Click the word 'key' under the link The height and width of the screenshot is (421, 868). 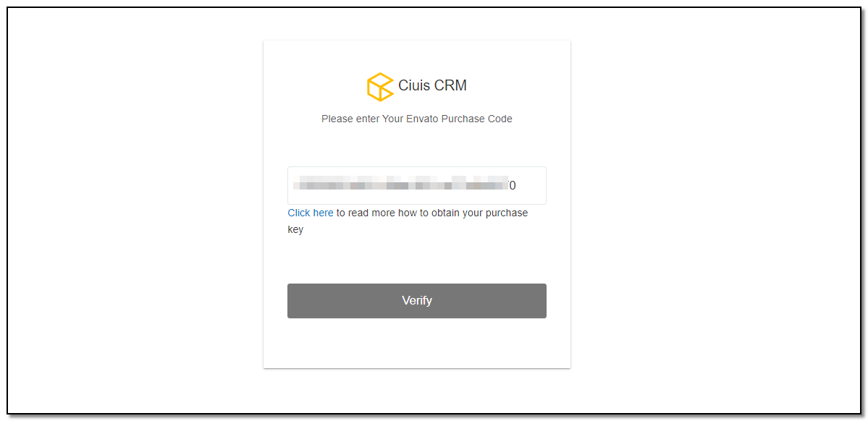click(x=295, y=230)
